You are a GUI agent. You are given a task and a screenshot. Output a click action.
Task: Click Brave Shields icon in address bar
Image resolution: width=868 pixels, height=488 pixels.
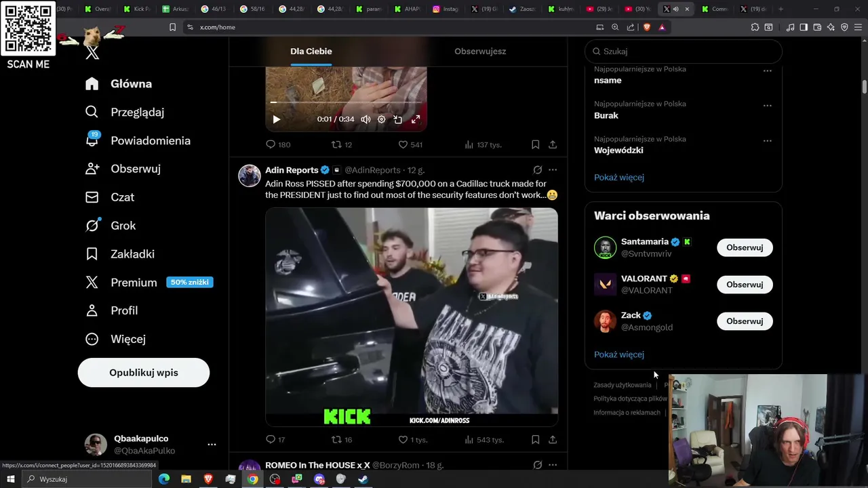pyautogui.click(x=646, y=27)
